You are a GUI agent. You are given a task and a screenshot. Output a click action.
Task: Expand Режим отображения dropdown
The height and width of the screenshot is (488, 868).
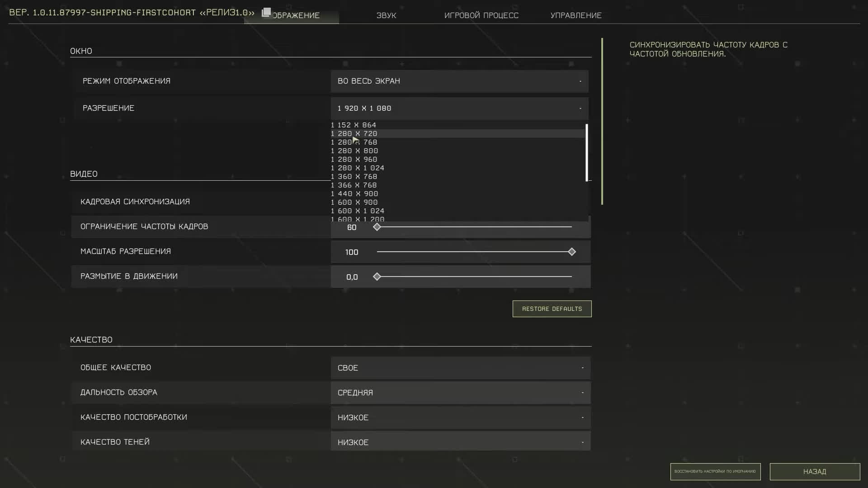(459, 81)
